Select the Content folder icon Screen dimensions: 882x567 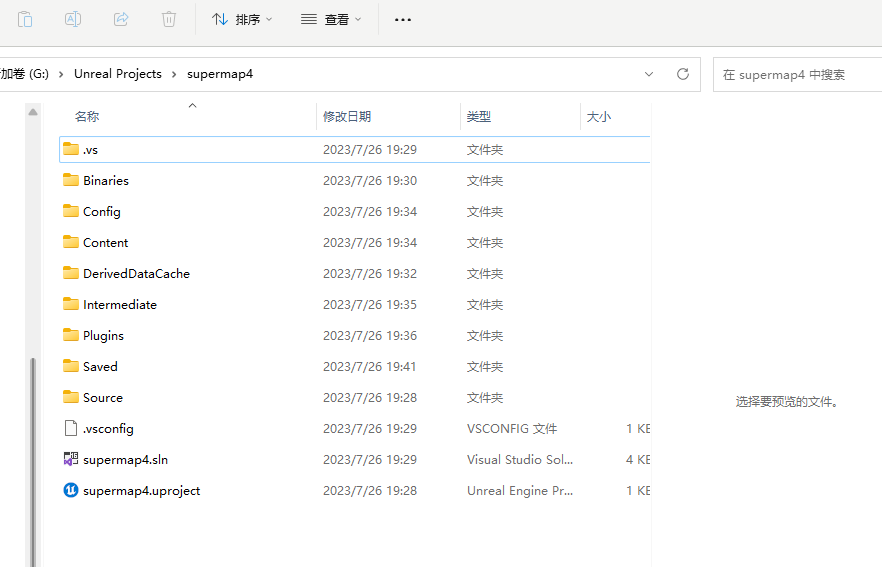pos(71,242)
